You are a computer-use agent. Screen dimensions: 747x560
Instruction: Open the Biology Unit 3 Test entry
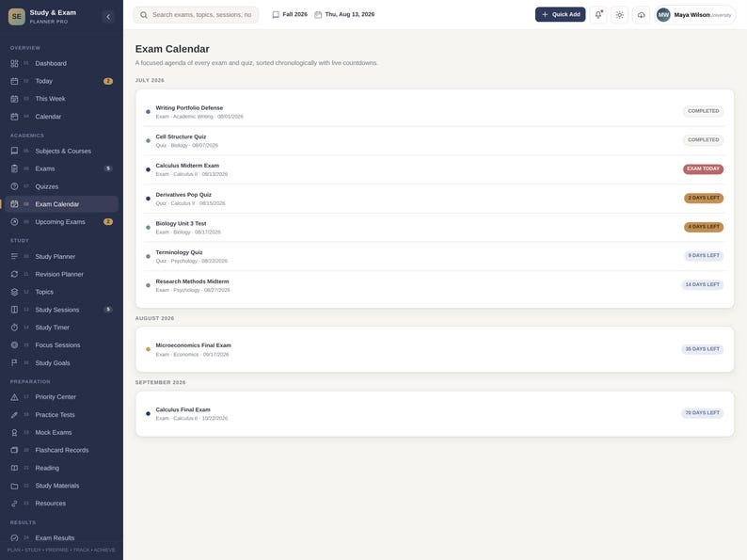(x=435, y=228)
